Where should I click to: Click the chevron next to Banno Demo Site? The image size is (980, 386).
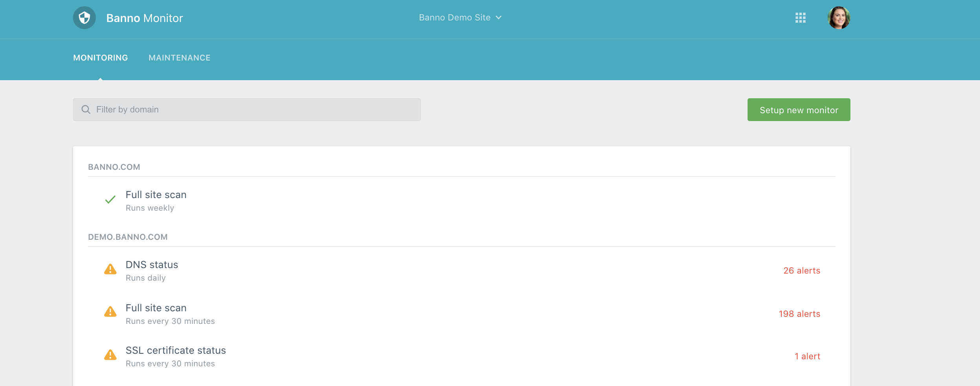click(499, 18)
